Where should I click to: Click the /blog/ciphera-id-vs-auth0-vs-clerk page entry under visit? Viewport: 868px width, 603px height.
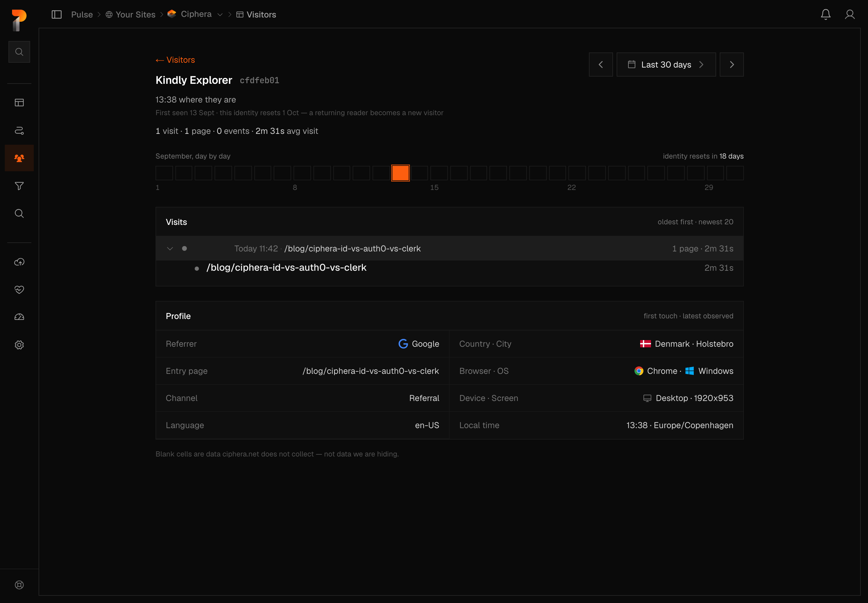click(x=286, y=268)
